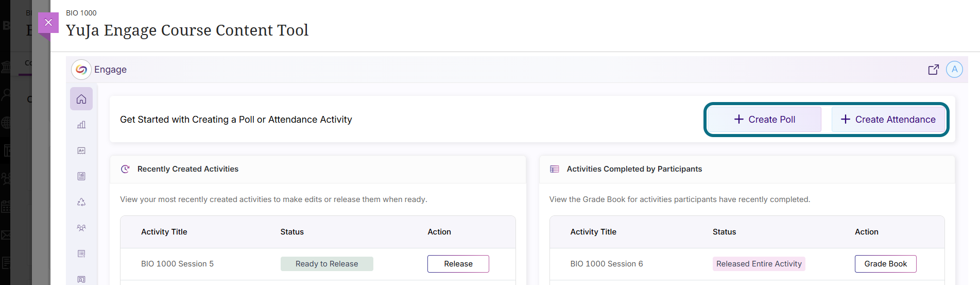Open the report page sidebar icon

point(81,176)
